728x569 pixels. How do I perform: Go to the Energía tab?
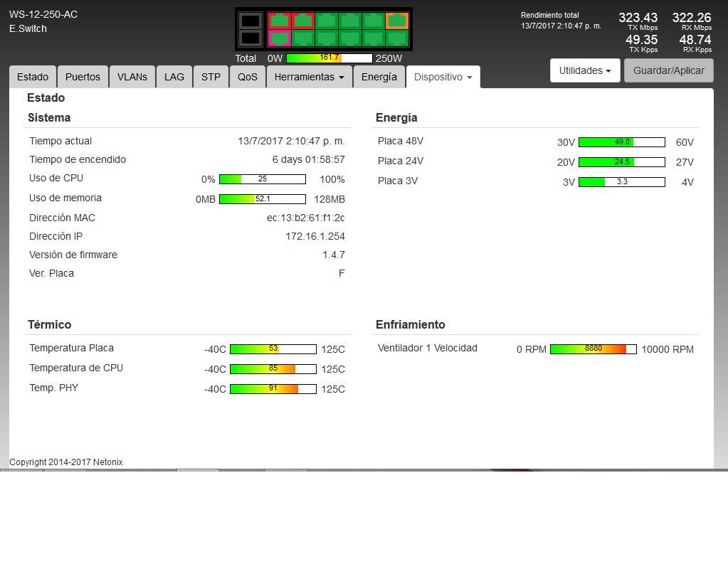[x=379, y=77]
